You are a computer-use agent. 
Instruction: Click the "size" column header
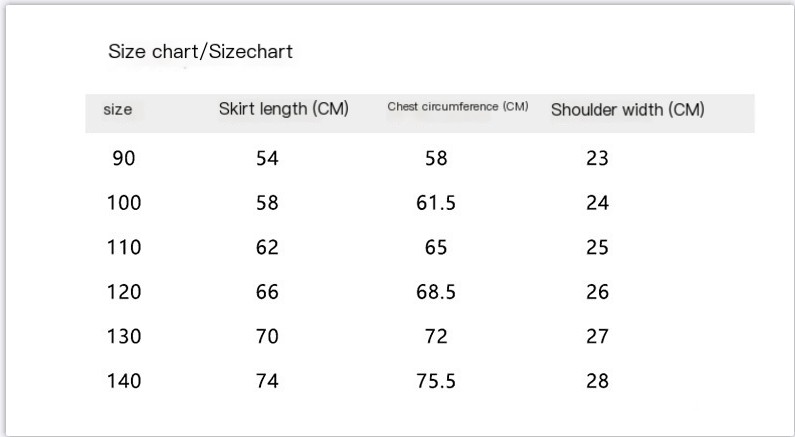tap(118, 110)
